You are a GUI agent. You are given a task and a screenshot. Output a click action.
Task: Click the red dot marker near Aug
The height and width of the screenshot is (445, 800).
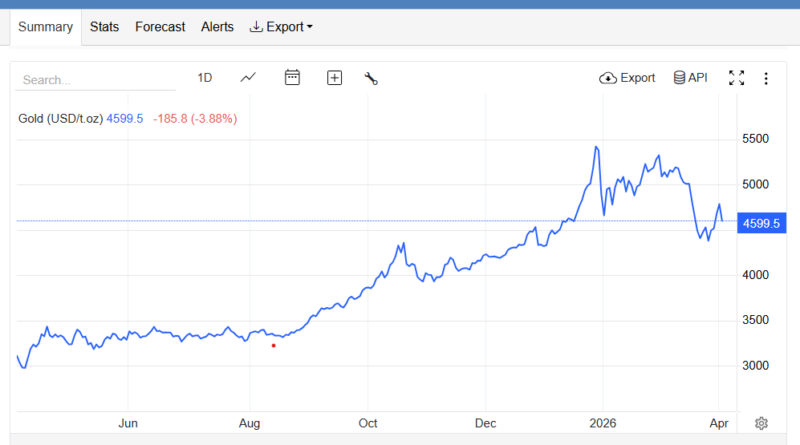273,346
